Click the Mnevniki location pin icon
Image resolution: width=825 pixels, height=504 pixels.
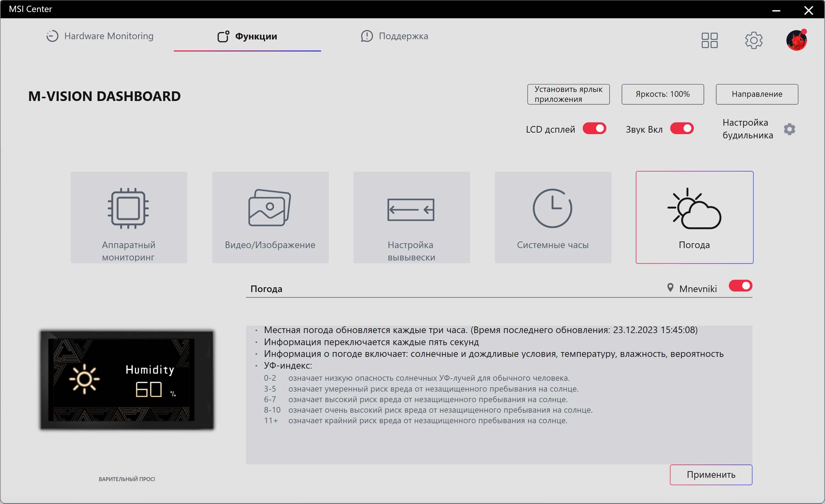670,287
